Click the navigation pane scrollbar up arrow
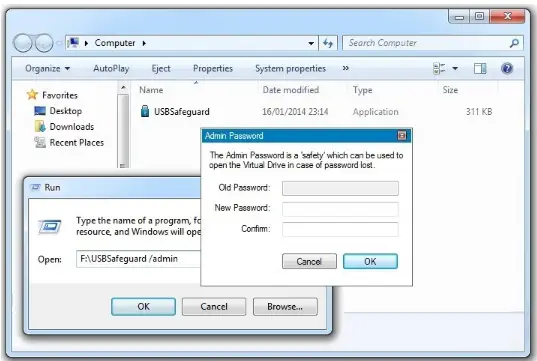Viewport: 537px width, 361px height. pyautogui.click(x=123, y=88)
